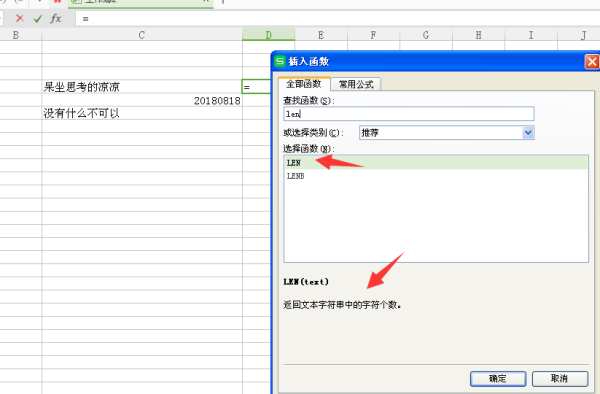The image size is (600, 394).
Task: Select column F header
Action: click(373, 35)
